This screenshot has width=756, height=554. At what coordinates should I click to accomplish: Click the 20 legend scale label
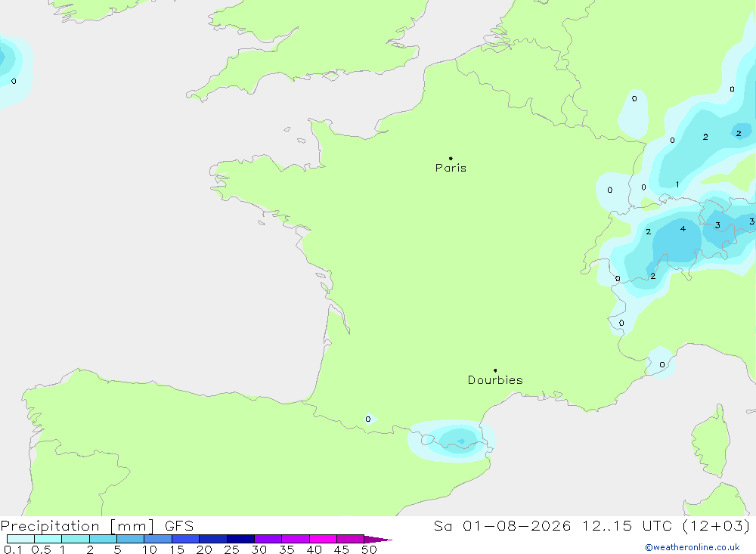[204, 549]
